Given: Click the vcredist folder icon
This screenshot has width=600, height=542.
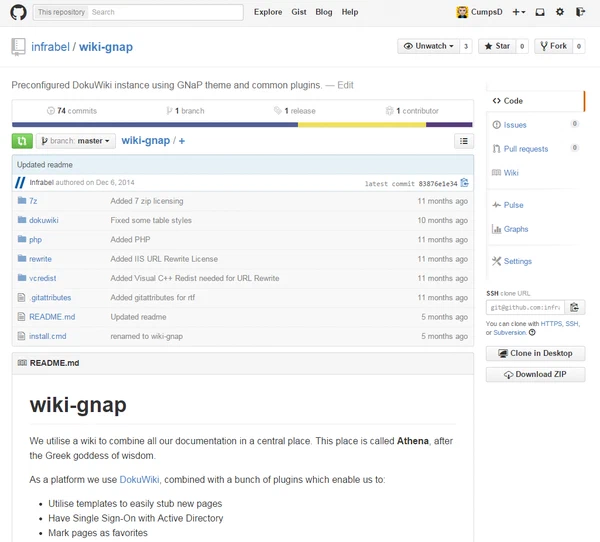Looking at the screenshot, I should pos(22,278).
